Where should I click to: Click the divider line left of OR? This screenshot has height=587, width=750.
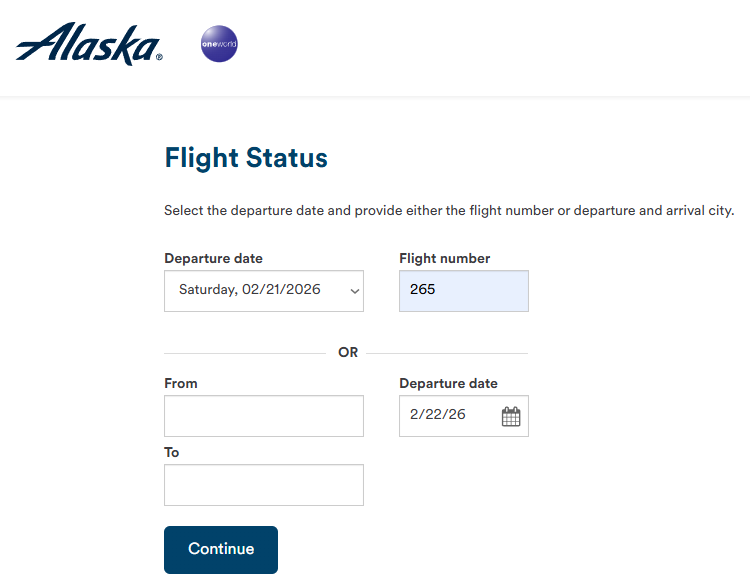[245, 353]
